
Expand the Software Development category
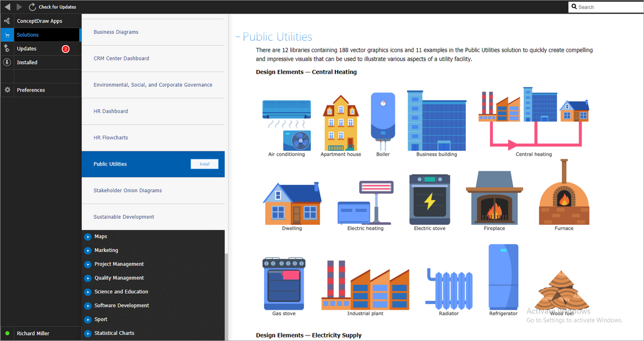click(x=88, y=306)
